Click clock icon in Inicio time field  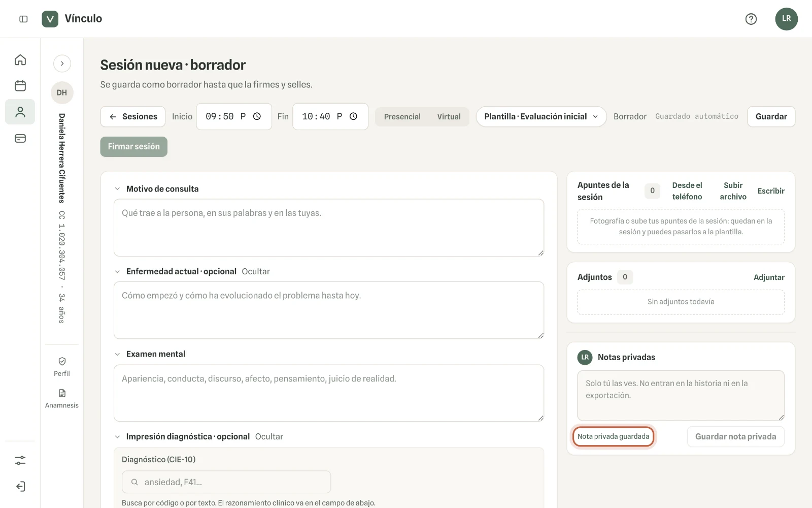tap(257, 116)
